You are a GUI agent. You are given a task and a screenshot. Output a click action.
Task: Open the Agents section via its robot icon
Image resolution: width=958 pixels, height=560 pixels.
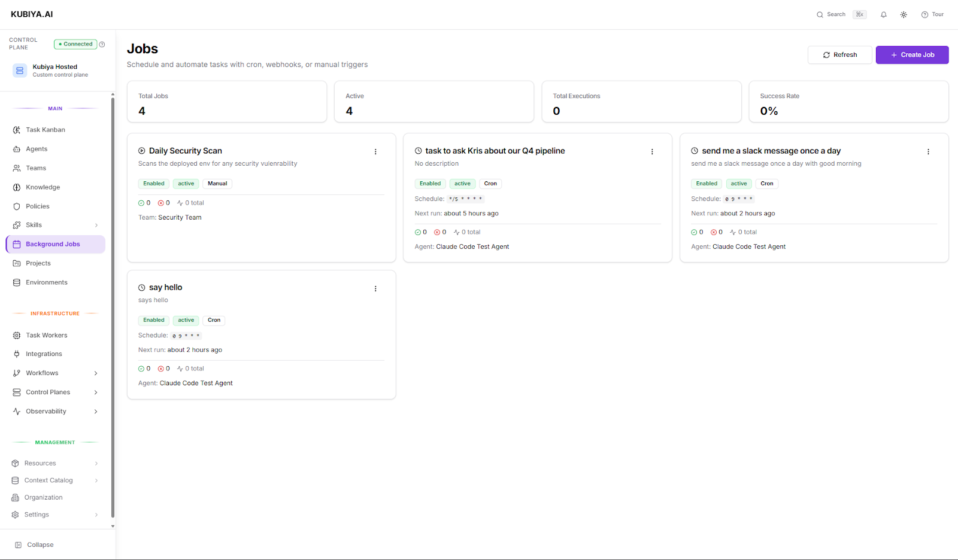point(17,148)
